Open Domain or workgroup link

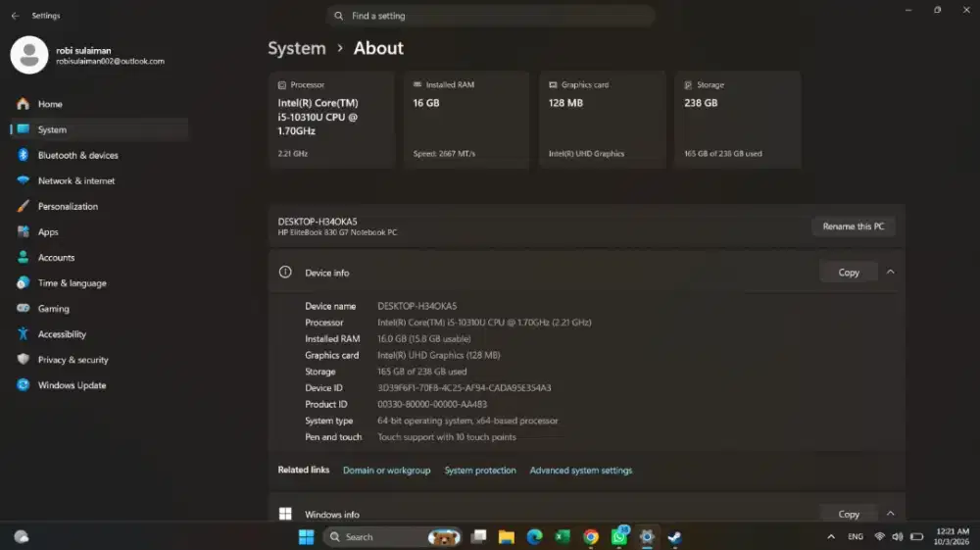click(386, 471)
